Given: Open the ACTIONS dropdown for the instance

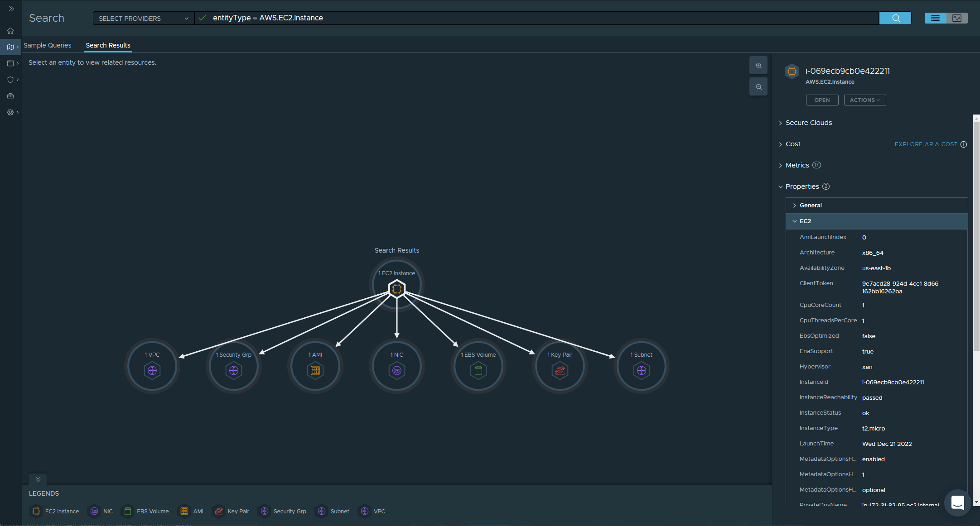Looking at the screenshot, I should 864,100.
